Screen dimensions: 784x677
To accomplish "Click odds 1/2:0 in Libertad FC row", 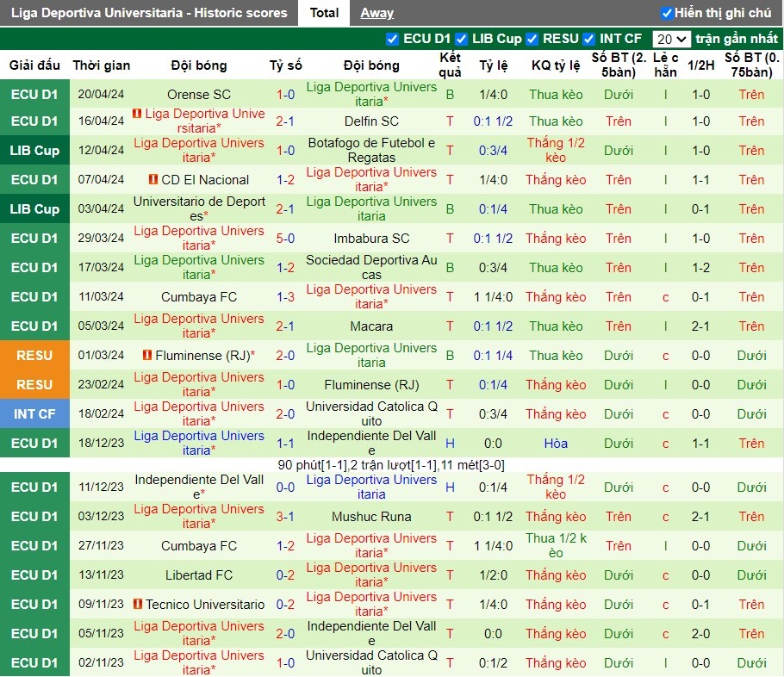I will click(x=493, y=575).
